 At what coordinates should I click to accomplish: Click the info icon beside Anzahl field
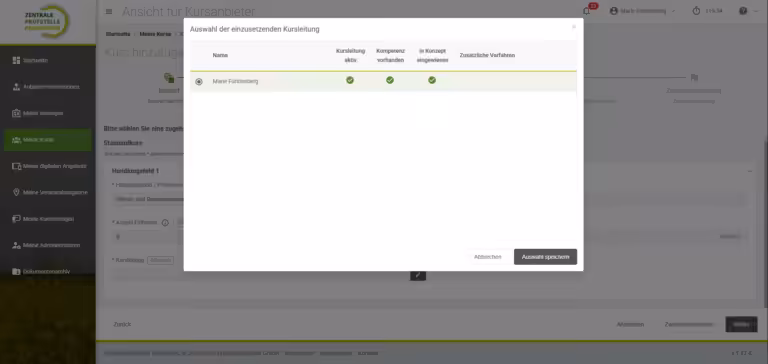point(165,223)
